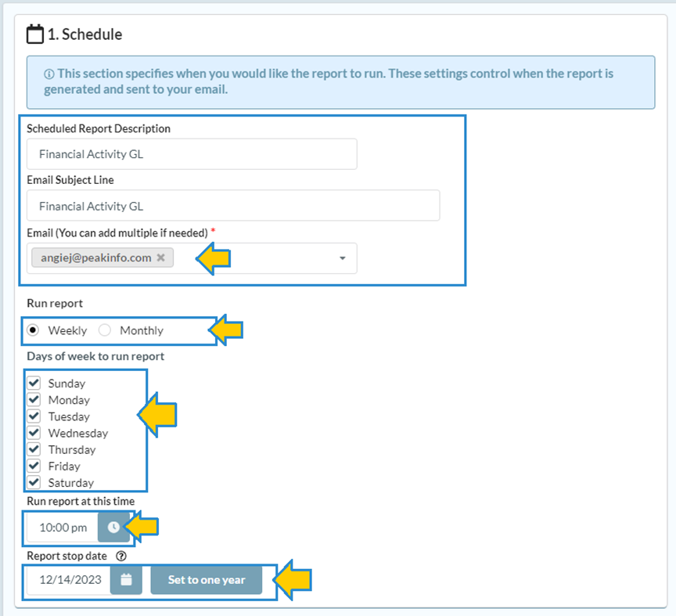Click the 12/14/2023 stop date field
Viewport: 676px width, 616px height.
67,580
